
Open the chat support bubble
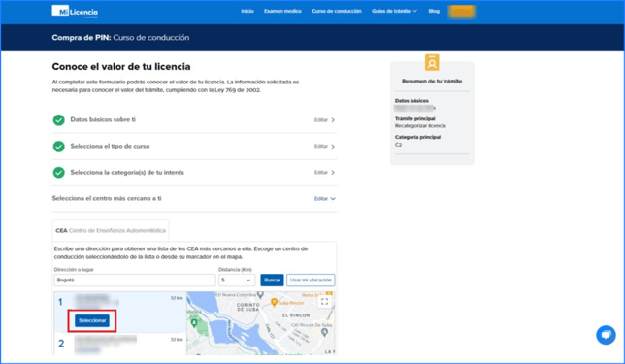point(606,335)
